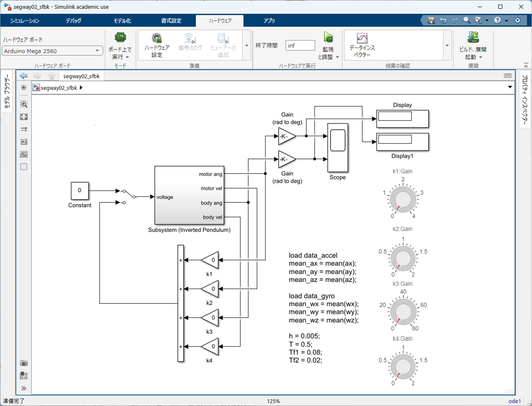Open the デバッグ ribbon tab
532x406 pixels.
pos(73,21)
